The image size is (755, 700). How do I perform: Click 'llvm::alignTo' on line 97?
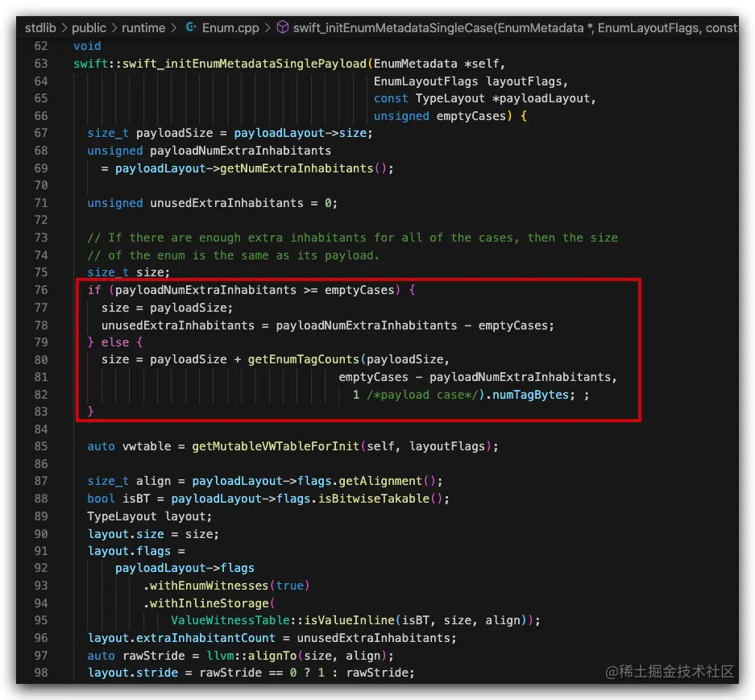(x=252, y=656)
